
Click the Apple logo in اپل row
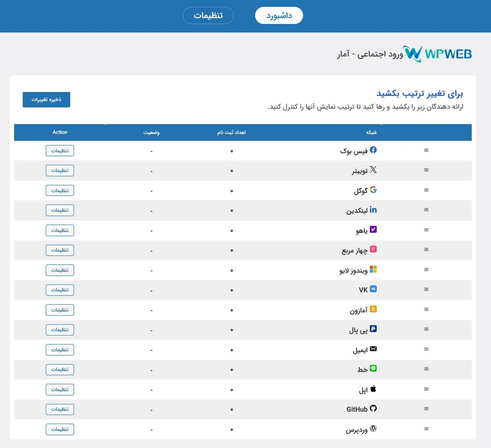(x=373, y=389)
